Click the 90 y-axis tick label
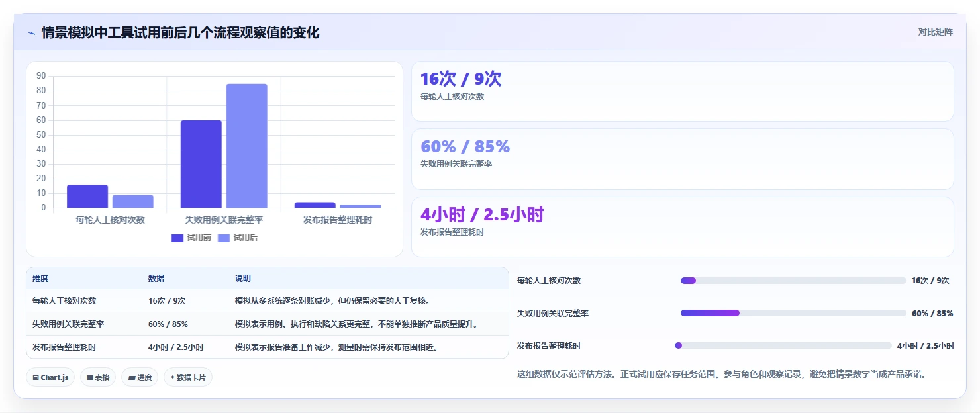 point(41,76)
